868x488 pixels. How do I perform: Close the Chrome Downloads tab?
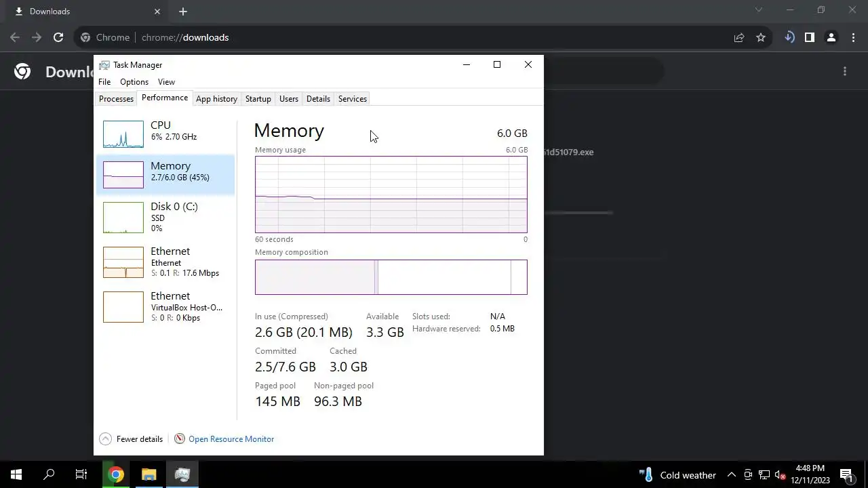click(157, 12)
